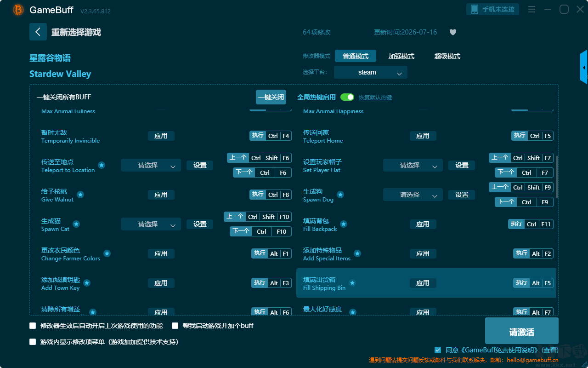Select 超级模式 mode tab
Viewport: 588px width, 368px height.
[447, 56]
